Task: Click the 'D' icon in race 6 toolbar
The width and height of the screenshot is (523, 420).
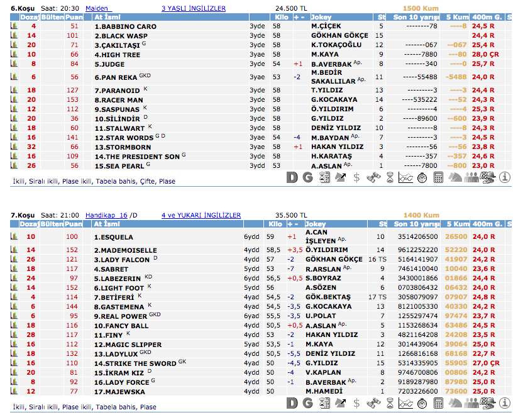Action: tap(292, 177)
